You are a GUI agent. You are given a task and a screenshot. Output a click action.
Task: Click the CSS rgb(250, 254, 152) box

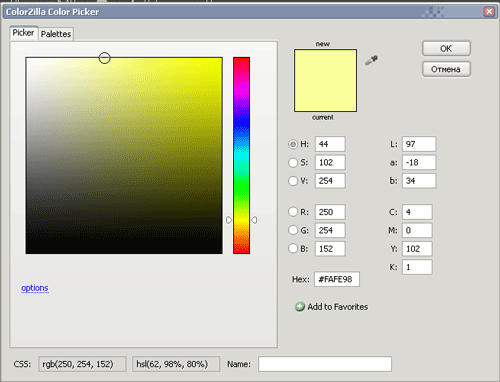click(82, 364)
